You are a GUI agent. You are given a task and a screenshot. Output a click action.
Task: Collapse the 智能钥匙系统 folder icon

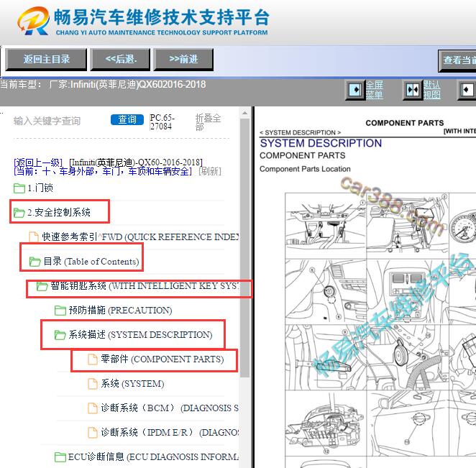click(42, 286)
